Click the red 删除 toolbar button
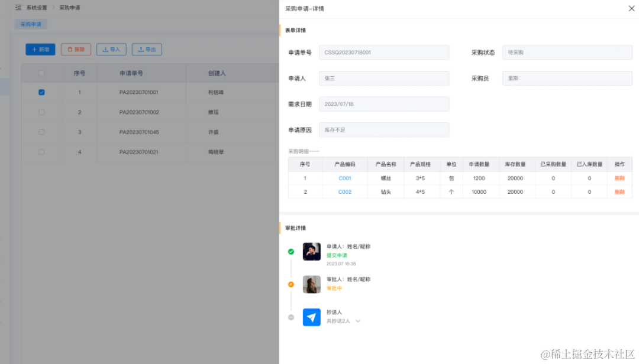 (x=76, y=49)
